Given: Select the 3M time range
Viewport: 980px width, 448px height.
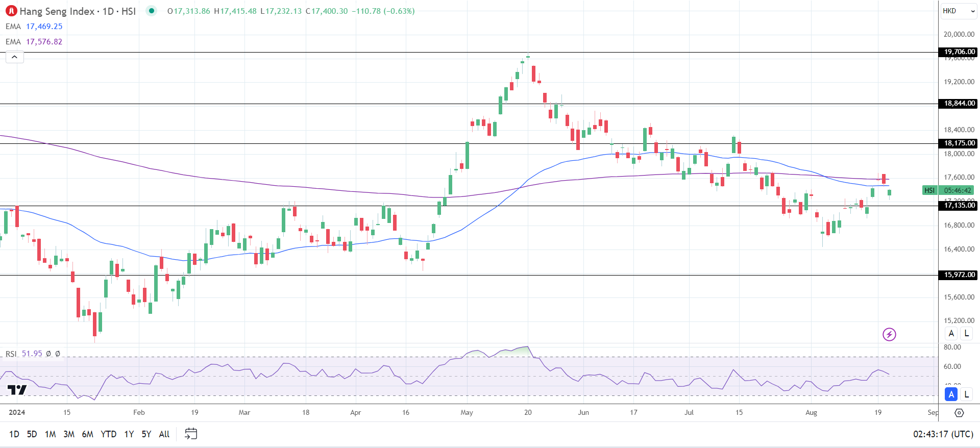Looking at the screenshot, I should click(x=69, y=434).
